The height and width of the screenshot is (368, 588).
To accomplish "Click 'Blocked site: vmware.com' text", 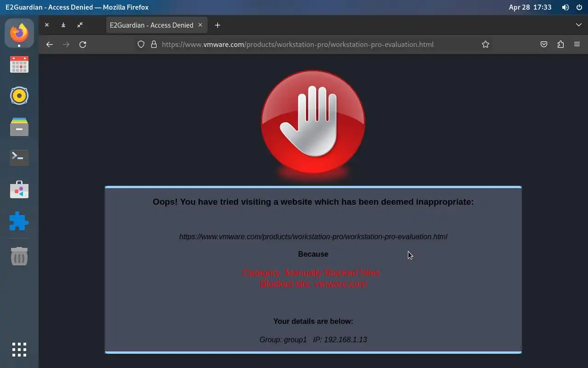I will [313, 284].
